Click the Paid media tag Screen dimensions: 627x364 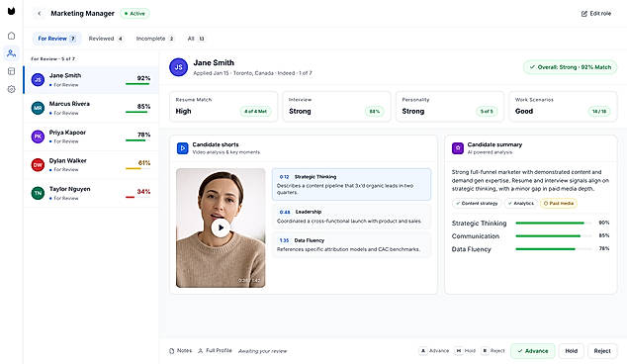[559, 203]
